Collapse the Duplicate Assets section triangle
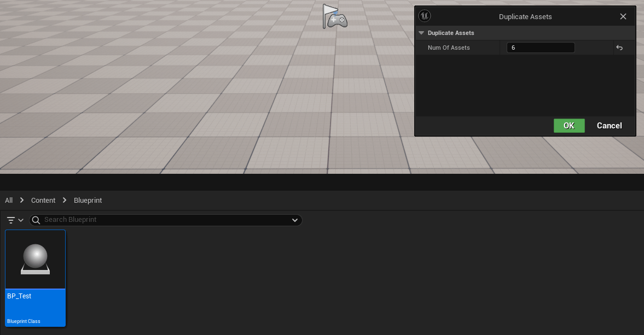644x335 pixels. tap(421, 33)
